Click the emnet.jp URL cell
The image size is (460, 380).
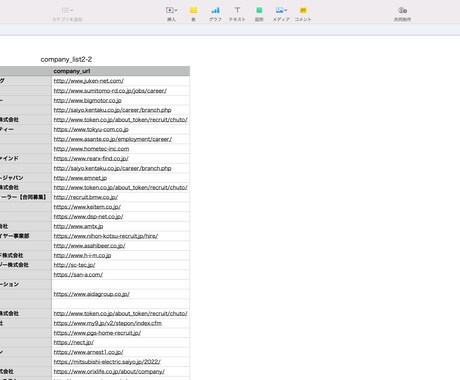tap(121, 178)
